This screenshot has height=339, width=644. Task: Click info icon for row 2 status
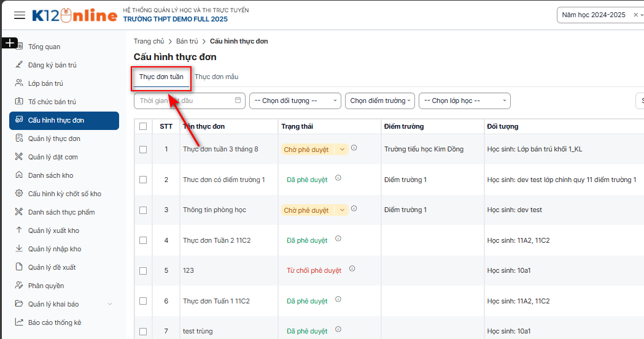[338, 178]
